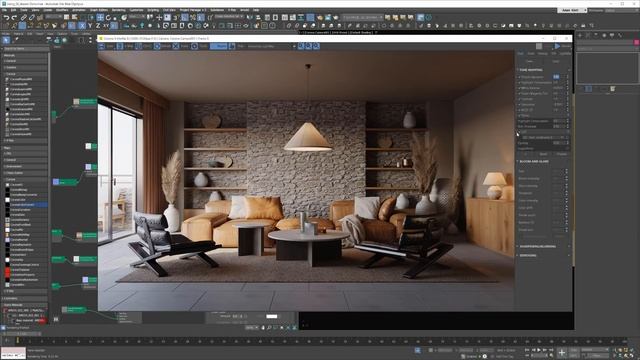Click the Undo arrow icon
This screenshot has height=360, width=640.
(6, 18)
